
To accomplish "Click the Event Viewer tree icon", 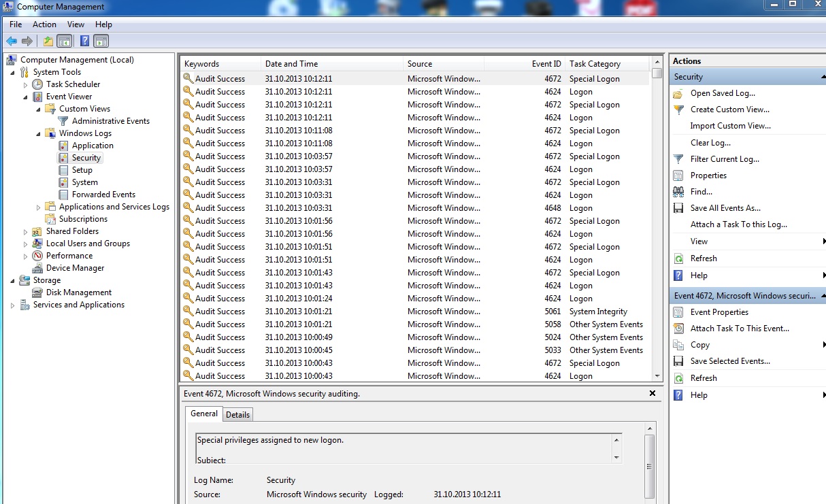I will click(38, 97).
